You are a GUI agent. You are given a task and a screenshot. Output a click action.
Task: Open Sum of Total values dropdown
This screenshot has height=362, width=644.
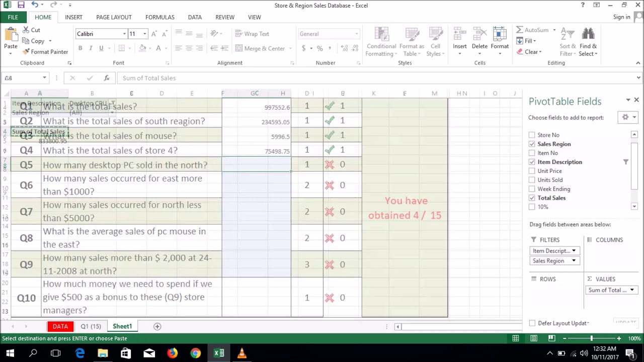(x=632, y=290)
